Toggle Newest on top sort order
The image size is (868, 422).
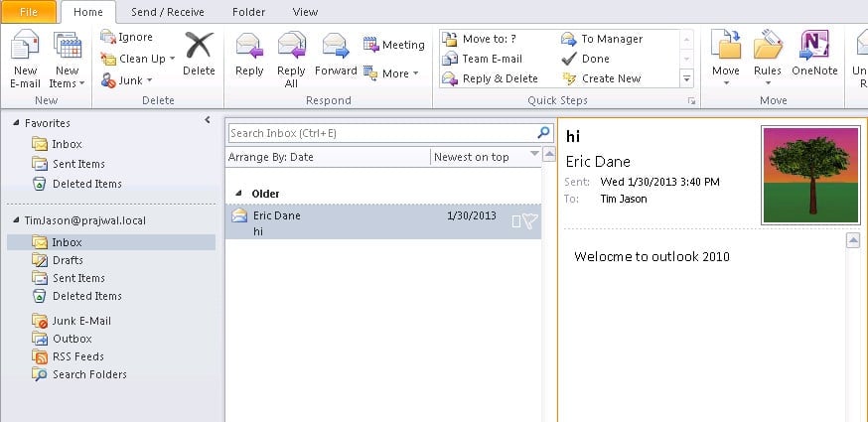(486, 157)
